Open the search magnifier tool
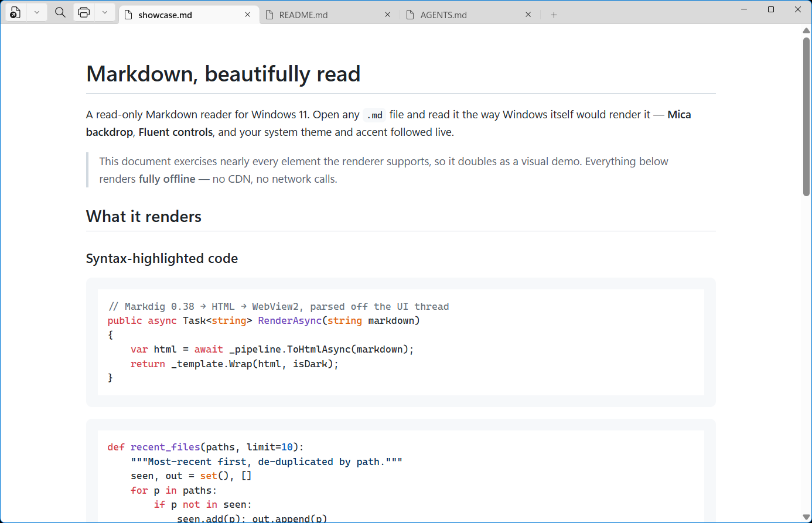The height and width of the screenshot is (523, 812). pos(60,12)
